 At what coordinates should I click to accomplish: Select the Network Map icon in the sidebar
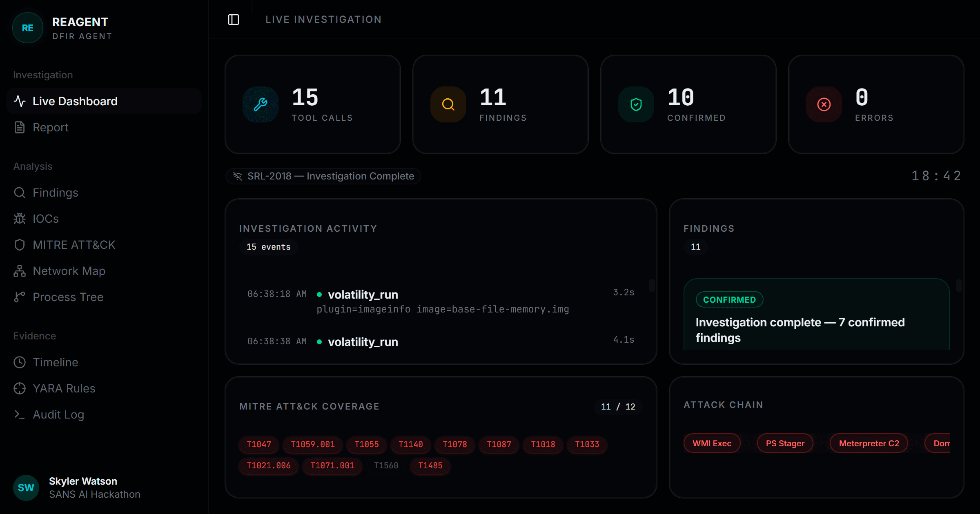pyautogui.click(x=19, y=271)
